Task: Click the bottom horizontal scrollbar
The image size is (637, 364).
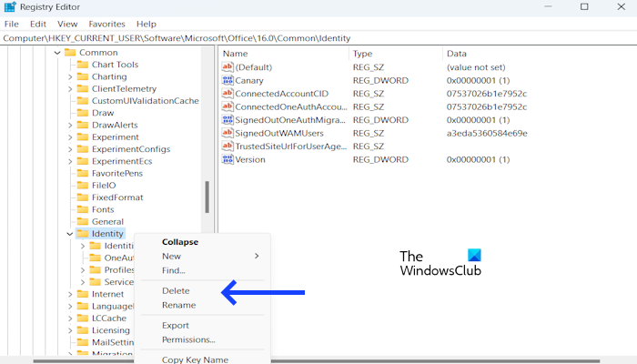Action: (316, 360)
